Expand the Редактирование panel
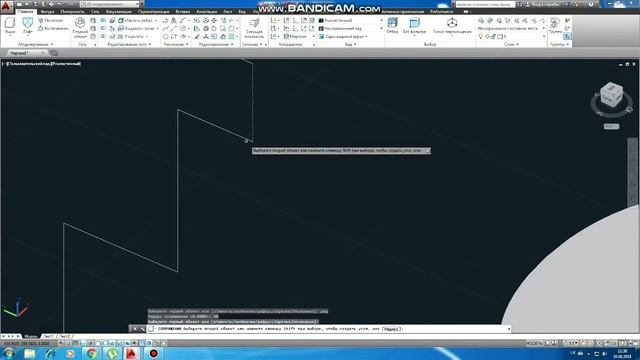 (216, 44)
